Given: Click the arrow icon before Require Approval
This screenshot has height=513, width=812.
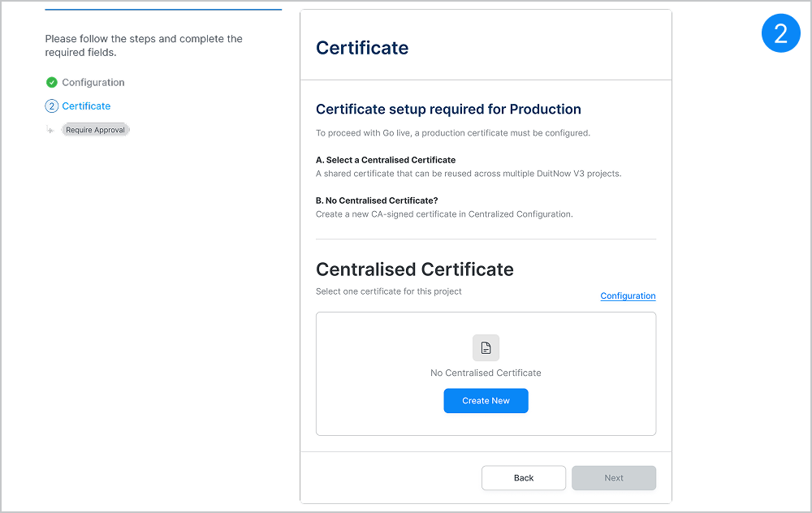Looking at the screenshot, I should [x=50, y=130].
